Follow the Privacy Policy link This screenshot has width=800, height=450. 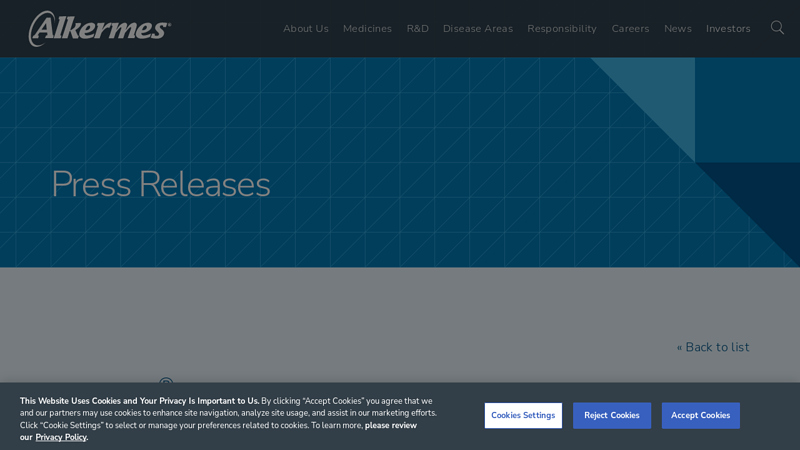point(61,437)
